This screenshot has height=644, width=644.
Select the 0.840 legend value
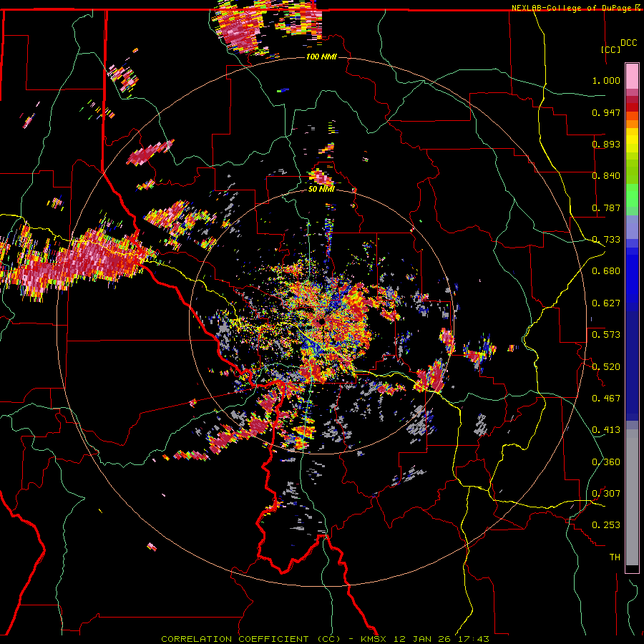606,176
